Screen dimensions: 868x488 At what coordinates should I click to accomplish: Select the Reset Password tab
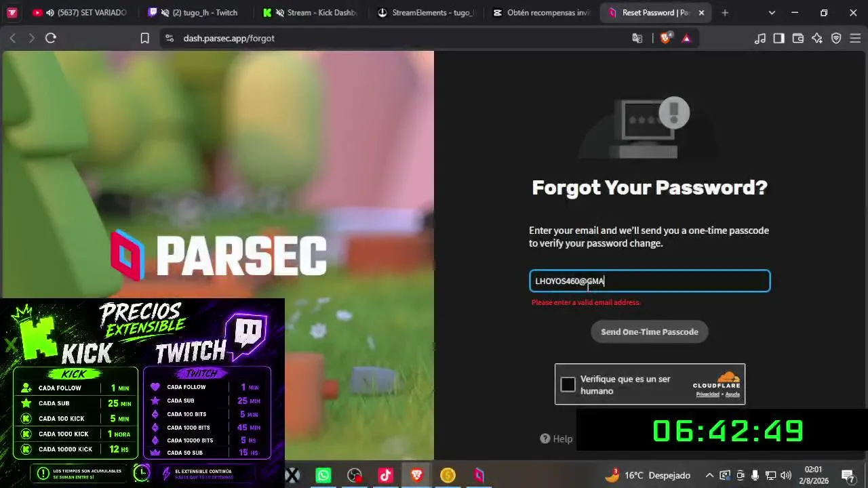point(655,13)
